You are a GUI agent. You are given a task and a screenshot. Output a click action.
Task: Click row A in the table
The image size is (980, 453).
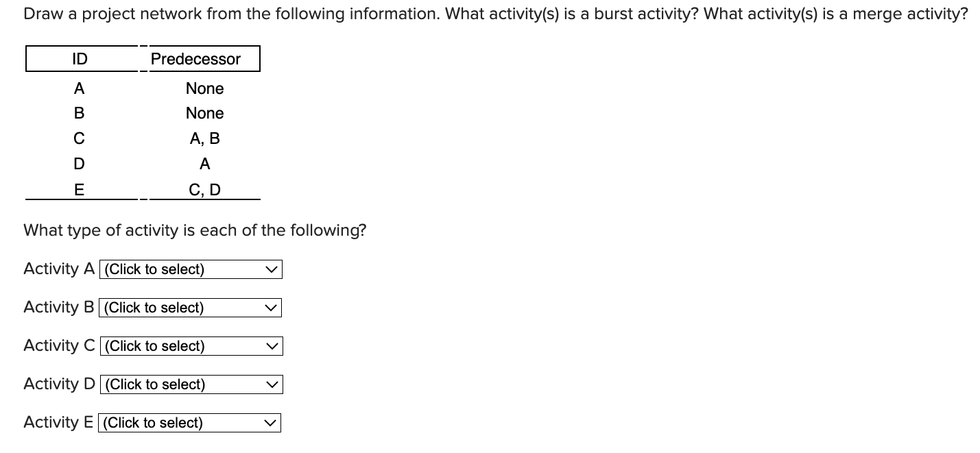[x=80, y=88]
